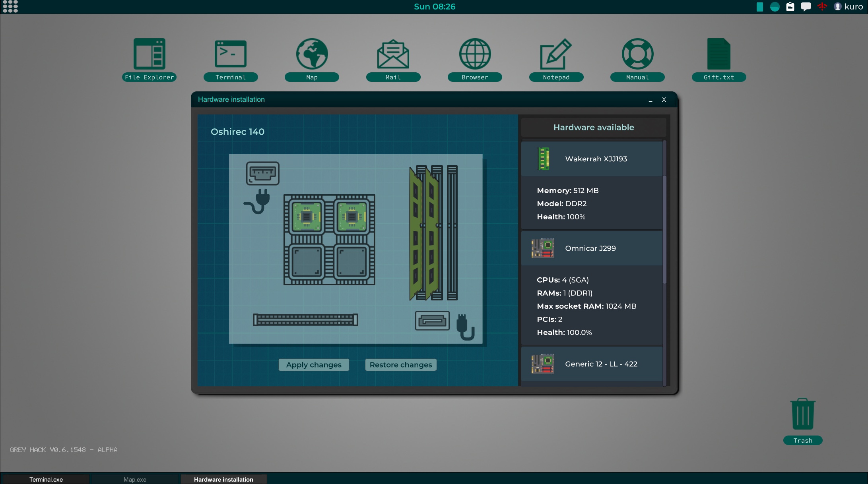
Task: Click Restore changes button
Action: (x=401, y=364)
